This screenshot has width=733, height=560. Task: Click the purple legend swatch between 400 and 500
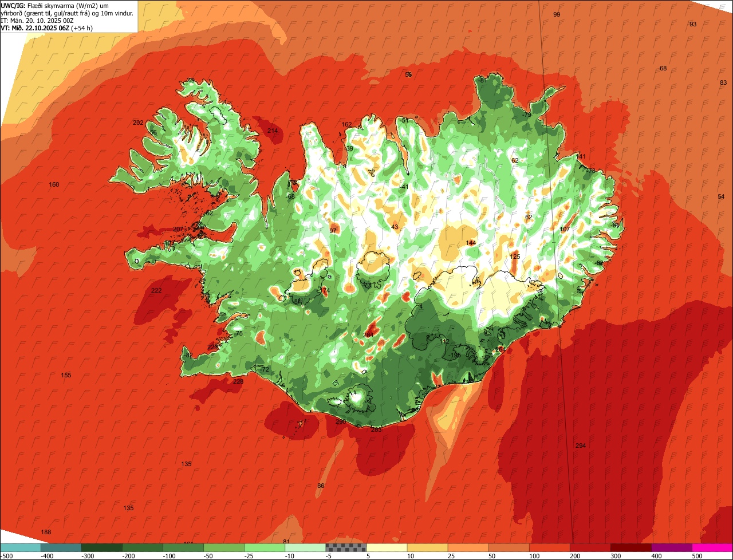click(671, 548)
